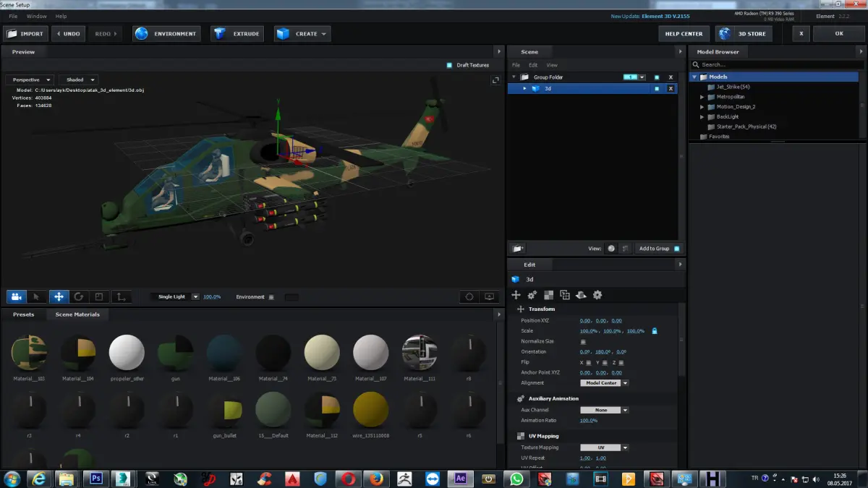Open WhatsApp from the taskbar
This screenshot has width=868, height=488.
click(x=516, y=478)
